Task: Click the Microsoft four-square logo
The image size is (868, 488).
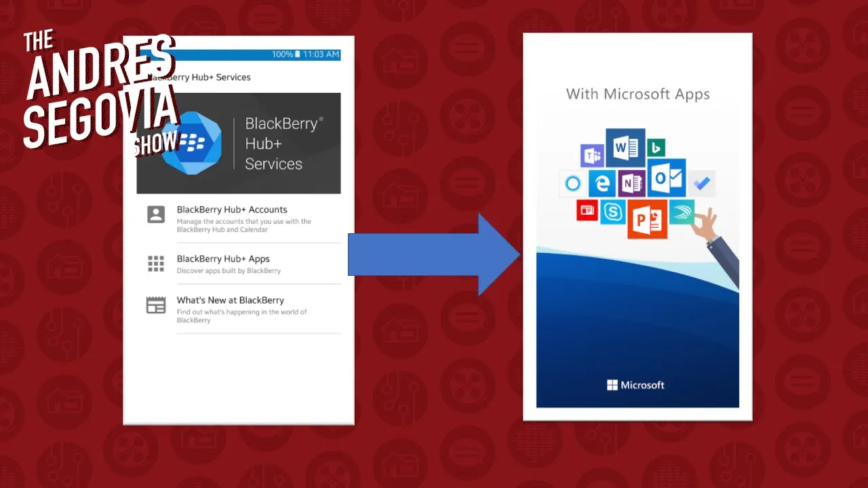Action: tap(612, 385)
